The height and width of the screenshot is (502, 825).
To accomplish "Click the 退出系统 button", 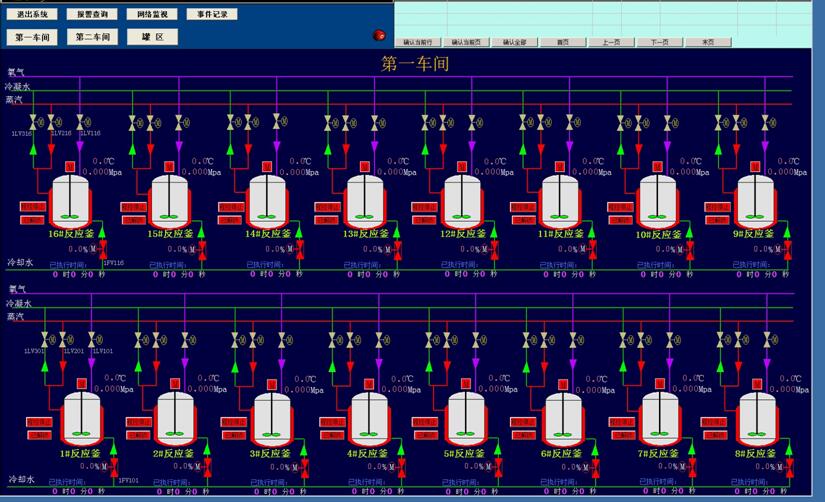I will coord(32,14).
